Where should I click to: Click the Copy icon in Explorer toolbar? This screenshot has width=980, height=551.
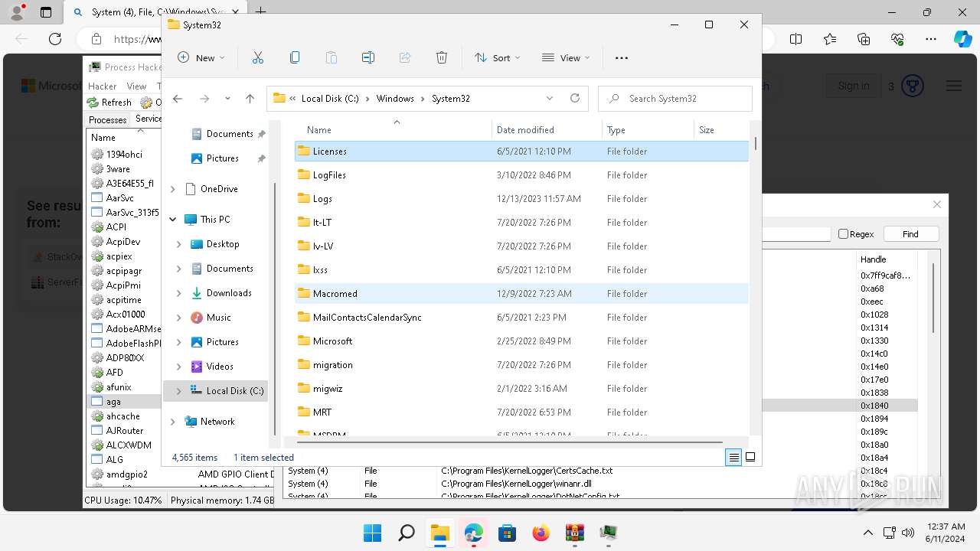point(295,57)
